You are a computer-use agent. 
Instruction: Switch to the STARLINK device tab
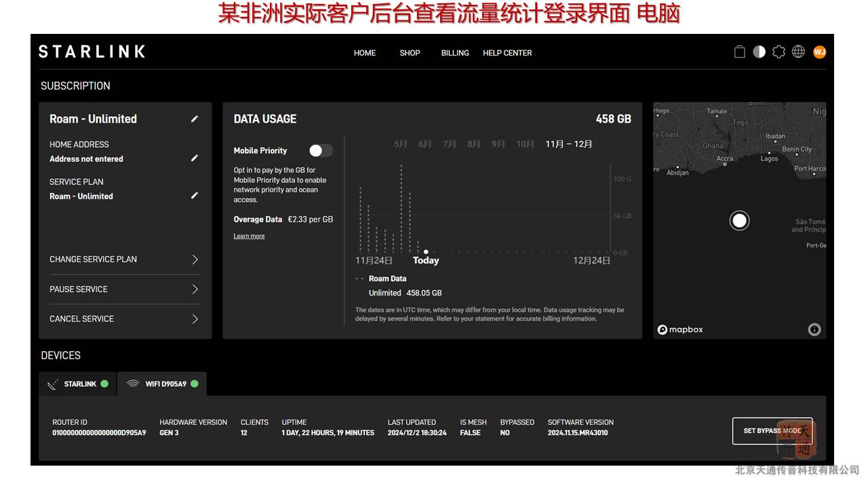click(78, 384)
